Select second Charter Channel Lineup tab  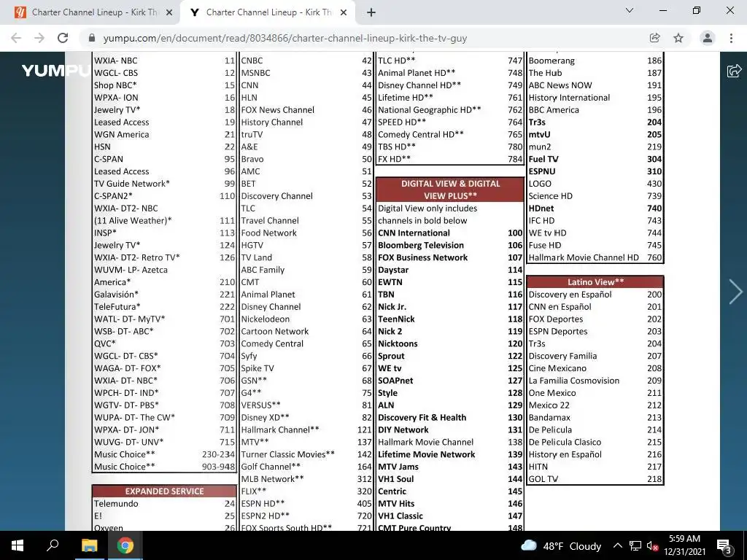coord(268,12)
